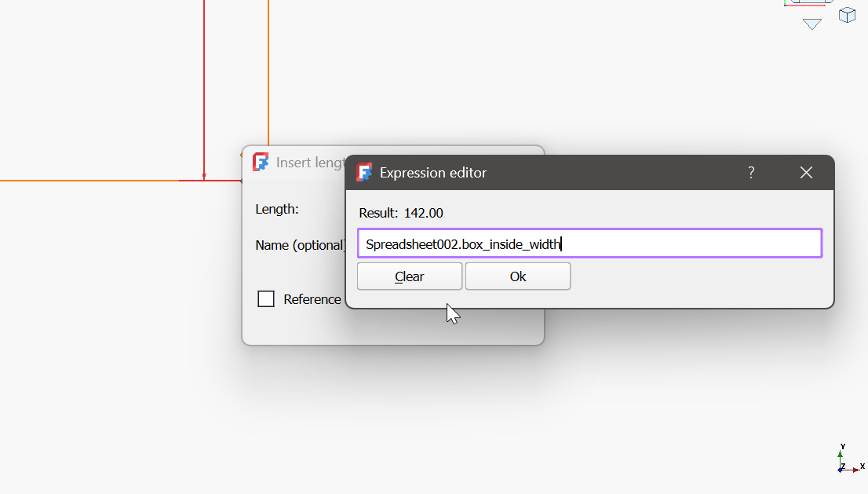Close the Expression editor dialog
This screenshot has width=868, height=494.
point(806,173)
